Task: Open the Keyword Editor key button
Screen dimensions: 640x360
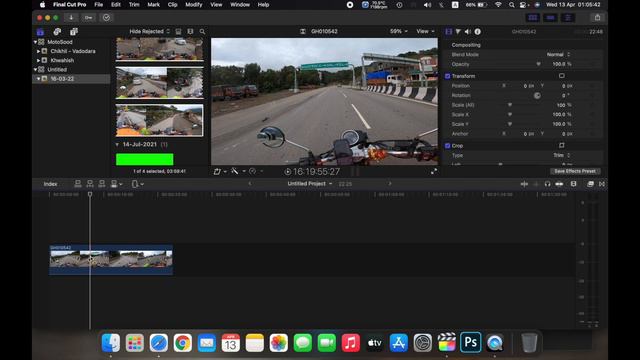Action: [x=89, y=18]
